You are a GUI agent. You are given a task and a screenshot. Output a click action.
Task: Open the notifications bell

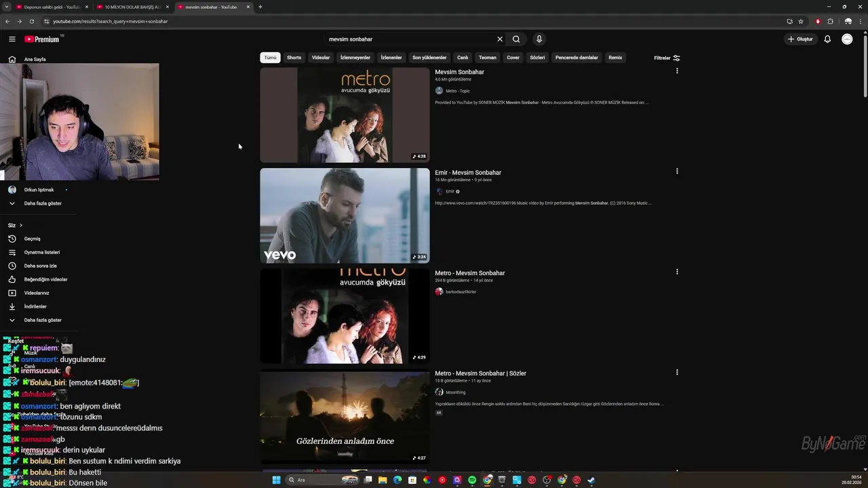[x=827, y=39]
